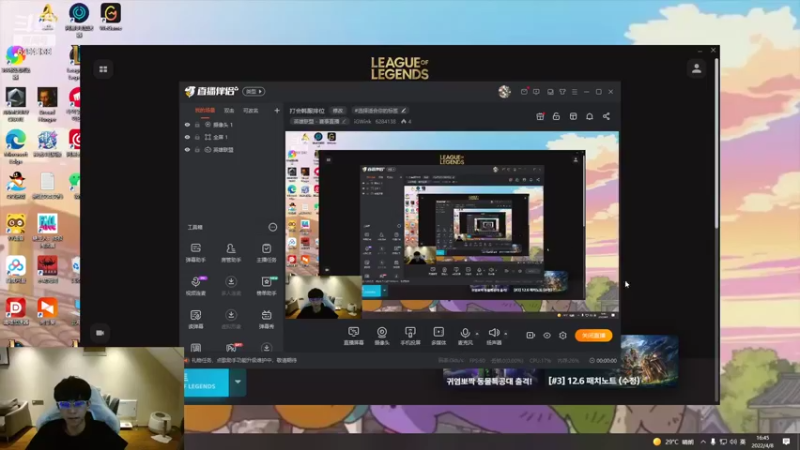The width and height of the screenshot is (800, 450).
Task: Open the 视频连麦 microphone tool
Action: click(x=195, y=286)
